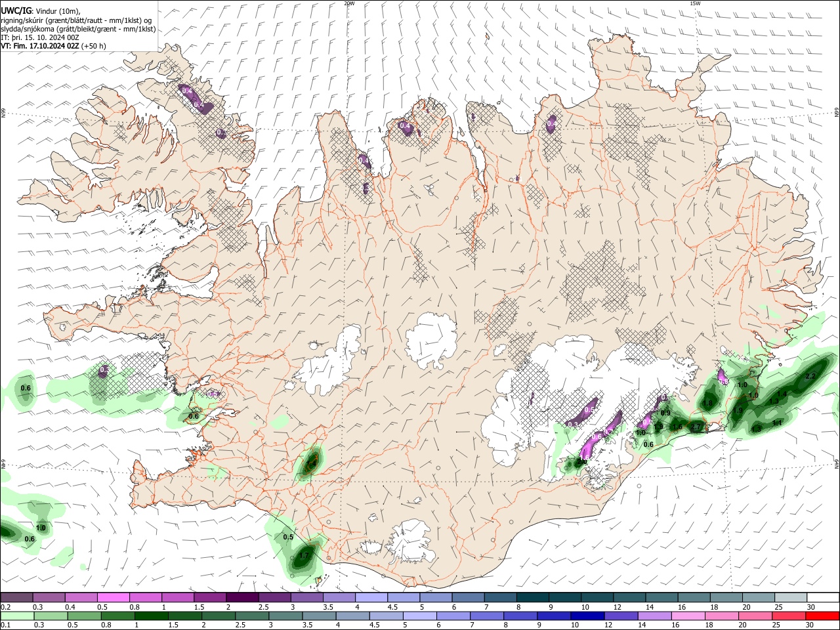The height and width of the screenshot is (630, 840).
Task: Select bottom-row red swatch between 25 and 30
Action: [x=787, y=616]
